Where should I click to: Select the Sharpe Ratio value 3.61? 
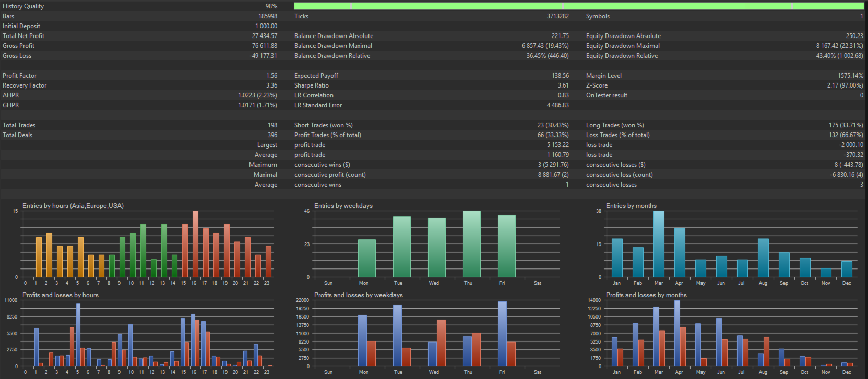(x=563, y=85)
